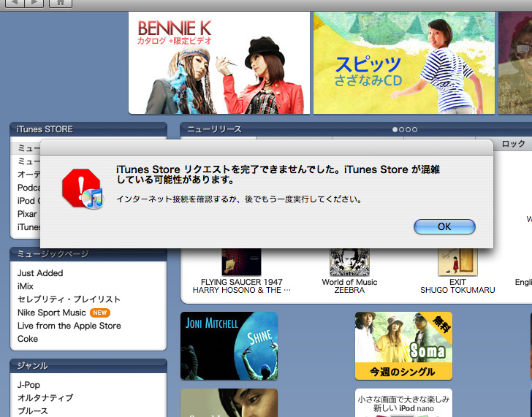Open the スピッツ さざなみCD banner

[x=403, y=63]
